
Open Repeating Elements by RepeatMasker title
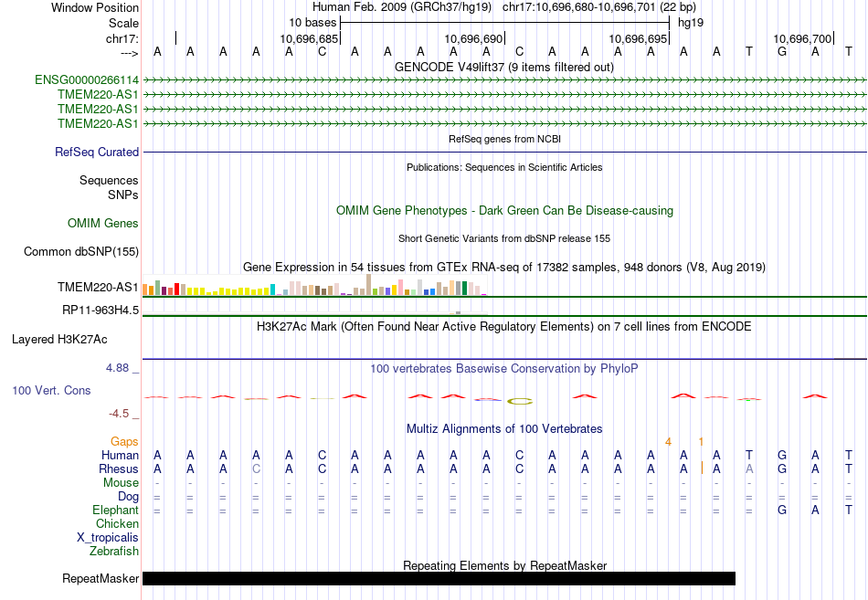[504, 565]
